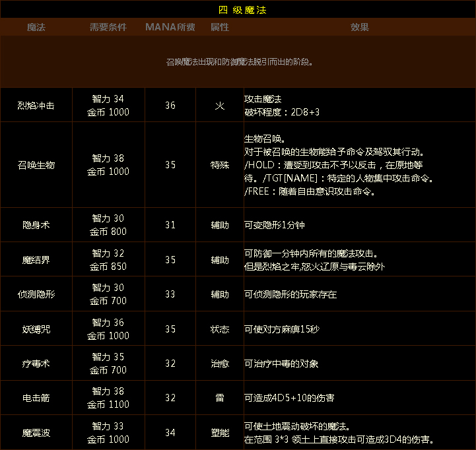Click the 雷 attribute cell

[x=220, y=398]
